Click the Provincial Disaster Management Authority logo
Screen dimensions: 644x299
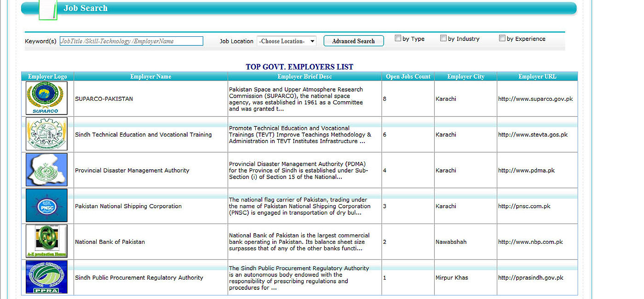pyautogui.click(x=46, y=170)
